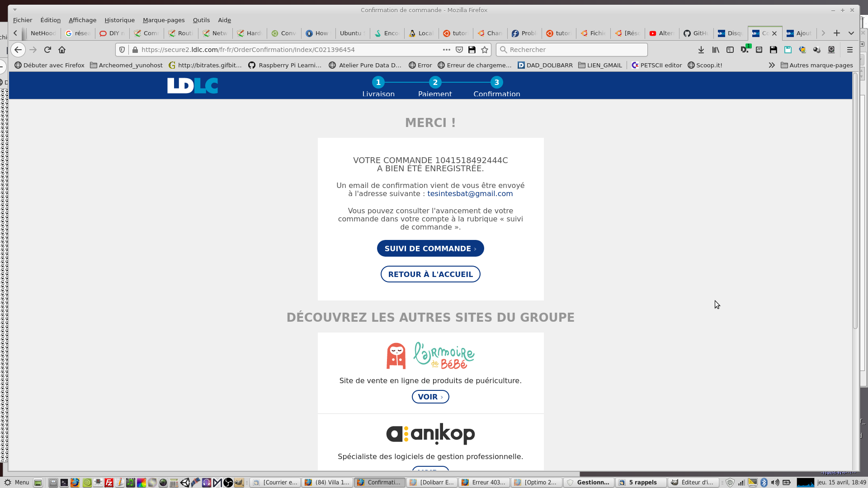This screenshot has height=488, width=868.
Task: Open the downloads panel
Action: click(x=701, y=50)
